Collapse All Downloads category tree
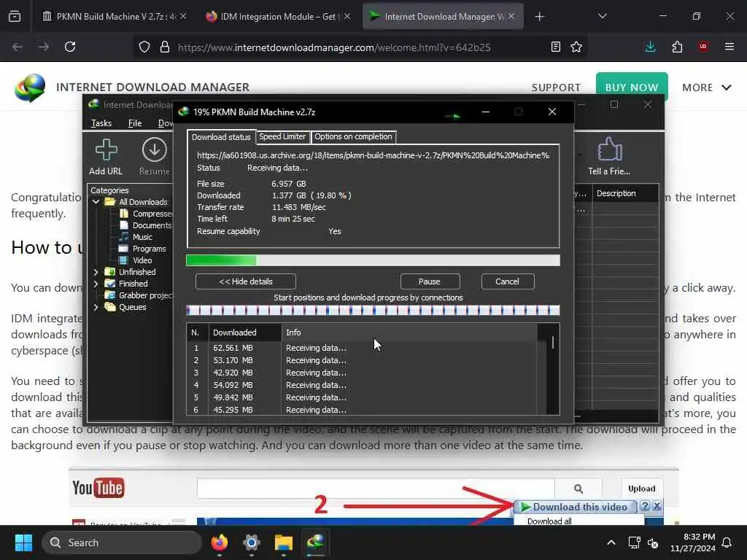The height and width of the screenshot is (560, 747). [x=96, y=202]
